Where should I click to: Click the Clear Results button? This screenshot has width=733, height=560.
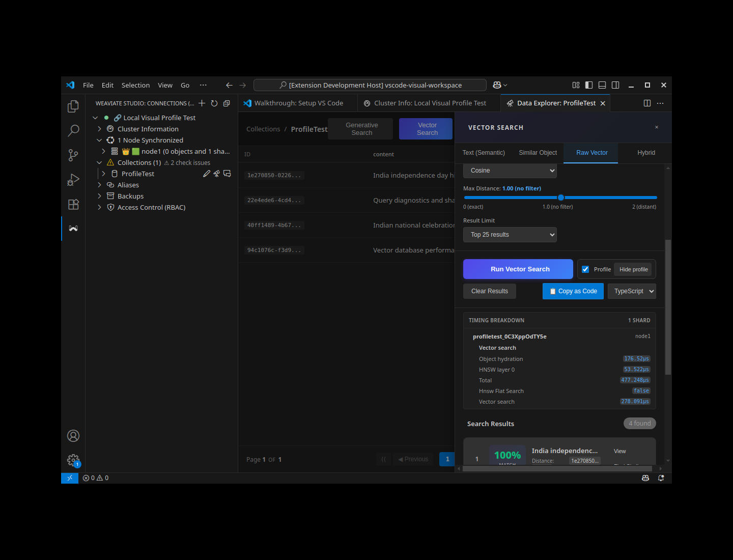pyautogui.click(x=490, y=291)
